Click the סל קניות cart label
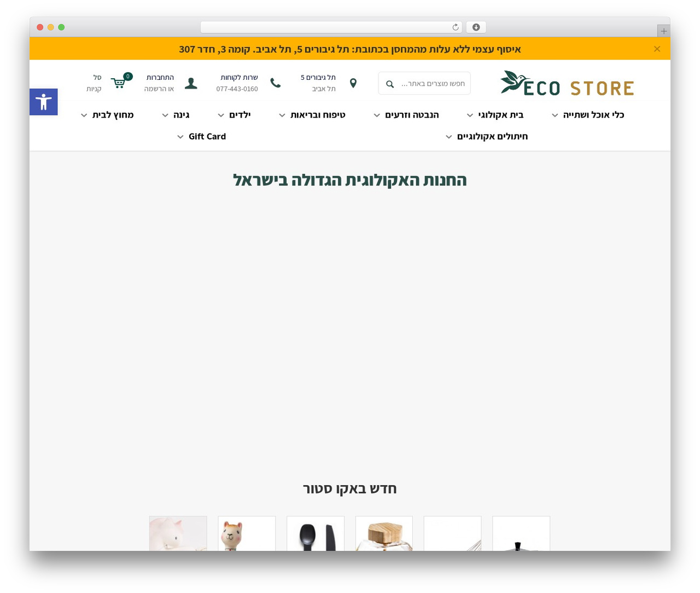 pos(94,83)
